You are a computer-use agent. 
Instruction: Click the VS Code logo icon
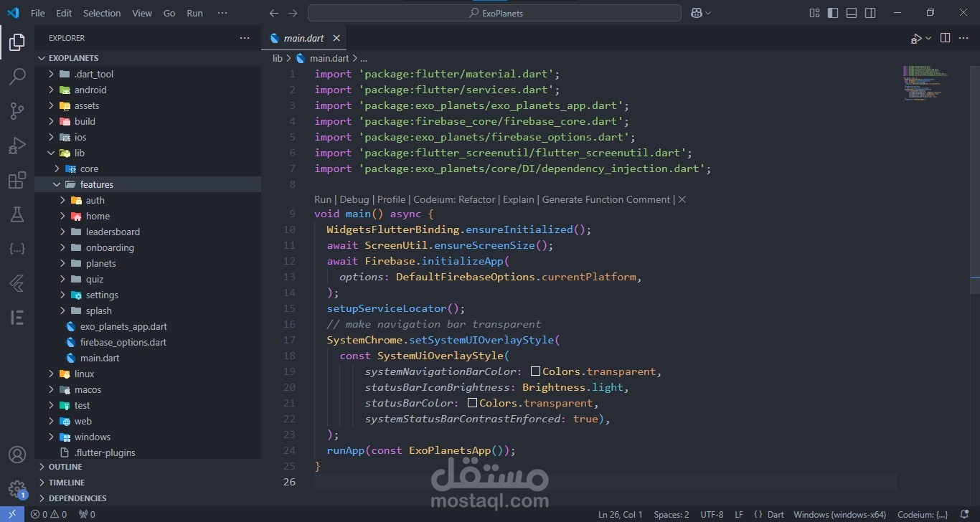coord(13,13)
